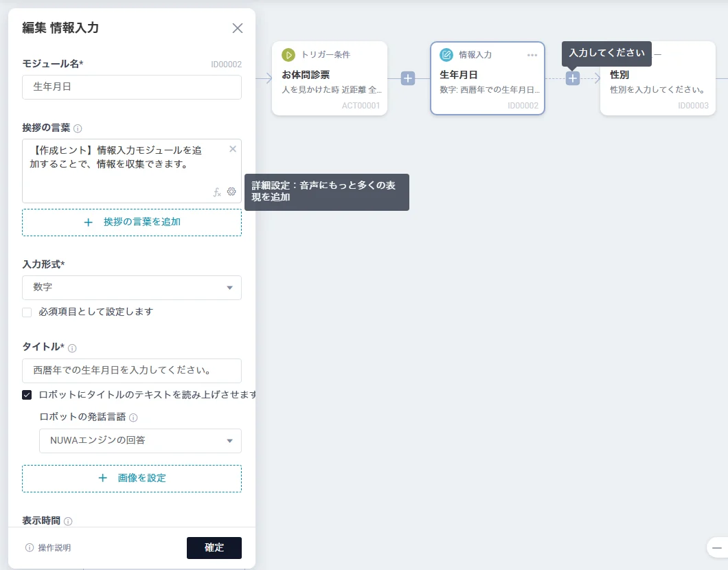Viewport: 728px width, 570px height.
Task: Click the ACT00001 label on the trigger node
Action: pos(361,106)
